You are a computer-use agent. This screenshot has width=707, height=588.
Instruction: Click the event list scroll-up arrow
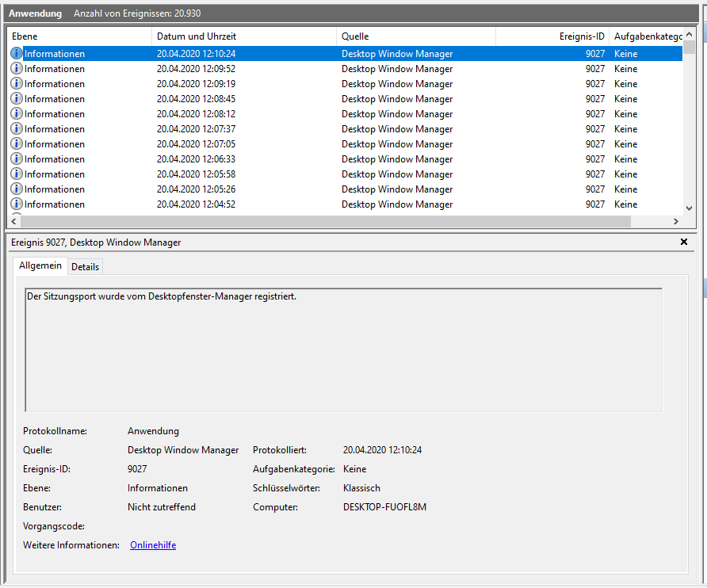(x=689, y=34)
